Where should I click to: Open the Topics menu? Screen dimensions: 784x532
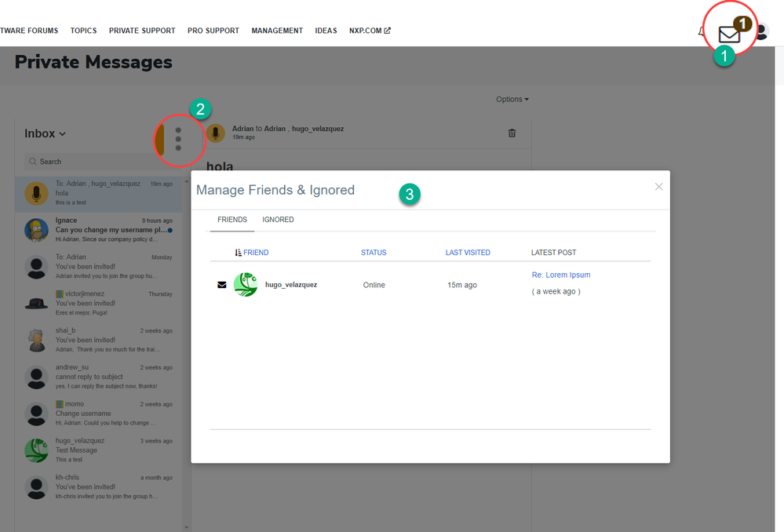(83, 31)
